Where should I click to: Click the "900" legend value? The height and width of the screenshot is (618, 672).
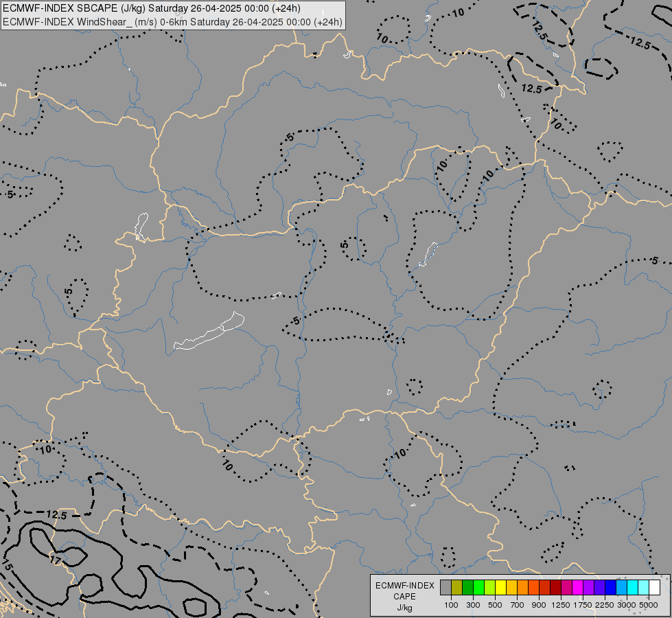pyautogui.click(x=539, y=605)
